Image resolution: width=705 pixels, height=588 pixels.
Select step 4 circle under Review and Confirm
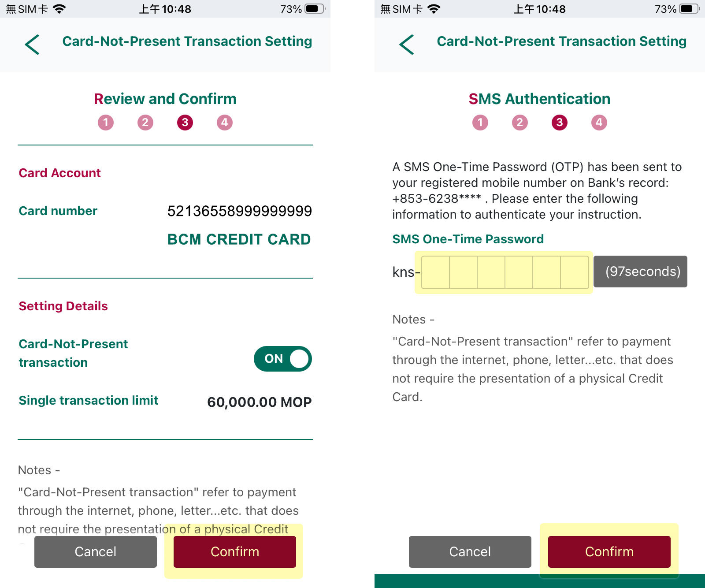(225, 123)
